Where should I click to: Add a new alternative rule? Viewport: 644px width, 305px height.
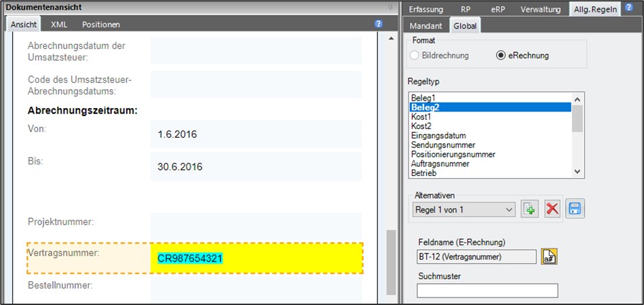[530, 209]
